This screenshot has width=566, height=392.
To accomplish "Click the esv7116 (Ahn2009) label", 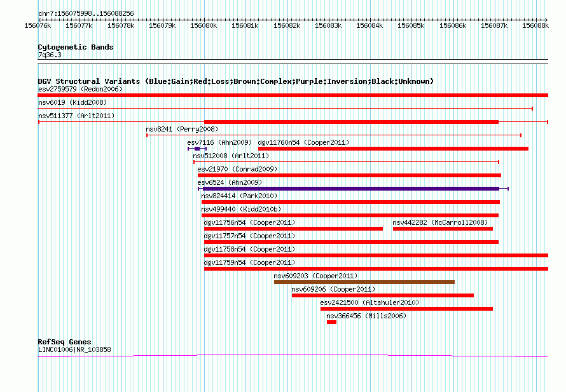I will coord(219,142).
